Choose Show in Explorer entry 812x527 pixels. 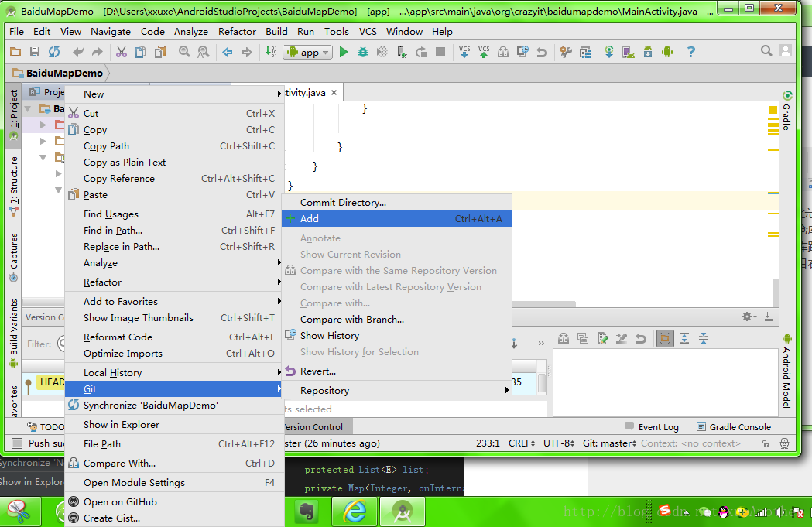pyautogui.click(x=175, y=425)
